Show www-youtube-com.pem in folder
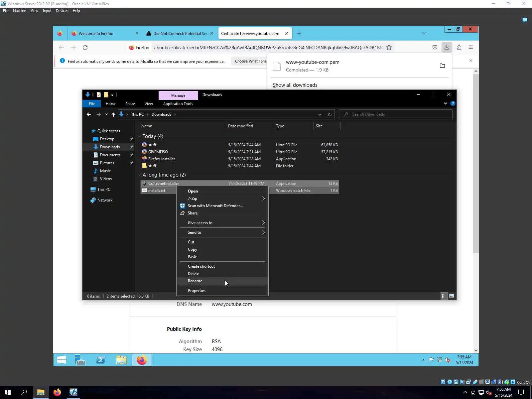The height and width of the screenshot is (399, 532). point(442,66)
